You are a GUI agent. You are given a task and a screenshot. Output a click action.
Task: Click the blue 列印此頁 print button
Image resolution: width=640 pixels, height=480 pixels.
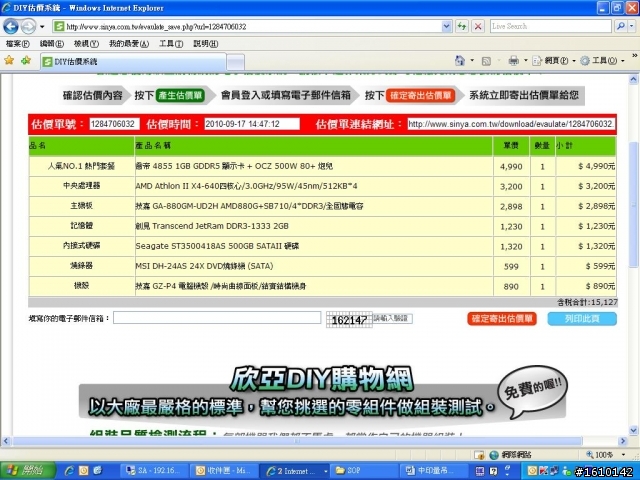[x=582, y=319]
